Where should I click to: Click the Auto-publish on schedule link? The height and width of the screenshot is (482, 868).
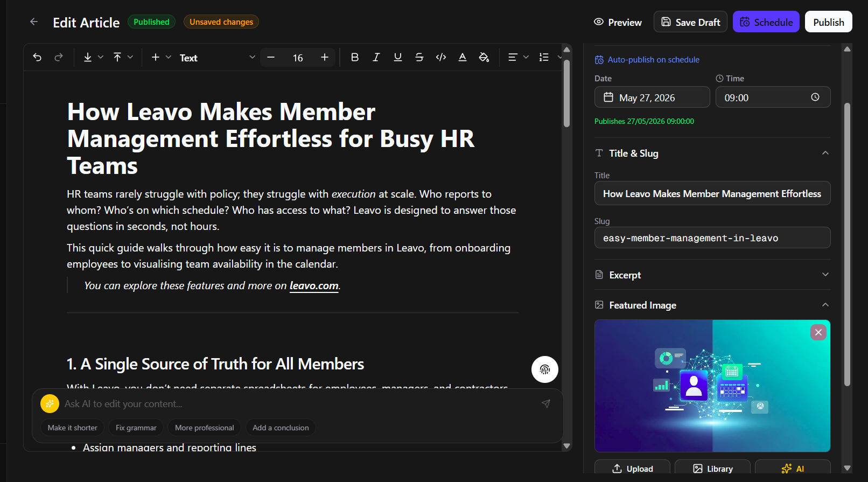click(647, 59)
